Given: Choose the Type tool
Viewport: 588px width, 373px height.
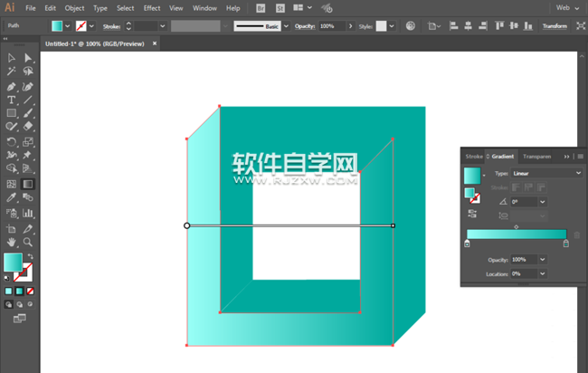Looking at the screenshot, I should pos(11,100).
